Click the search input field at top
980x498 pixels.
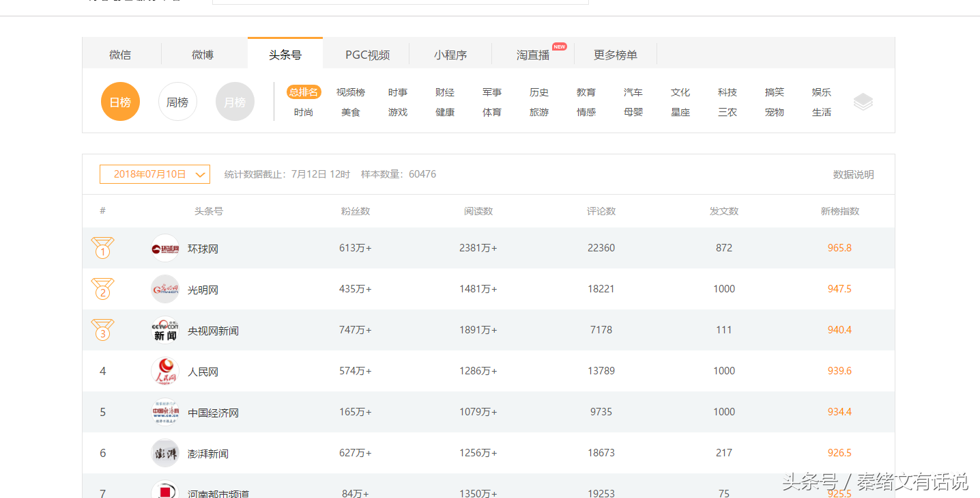pyautogui.click(x=401, y=2)
